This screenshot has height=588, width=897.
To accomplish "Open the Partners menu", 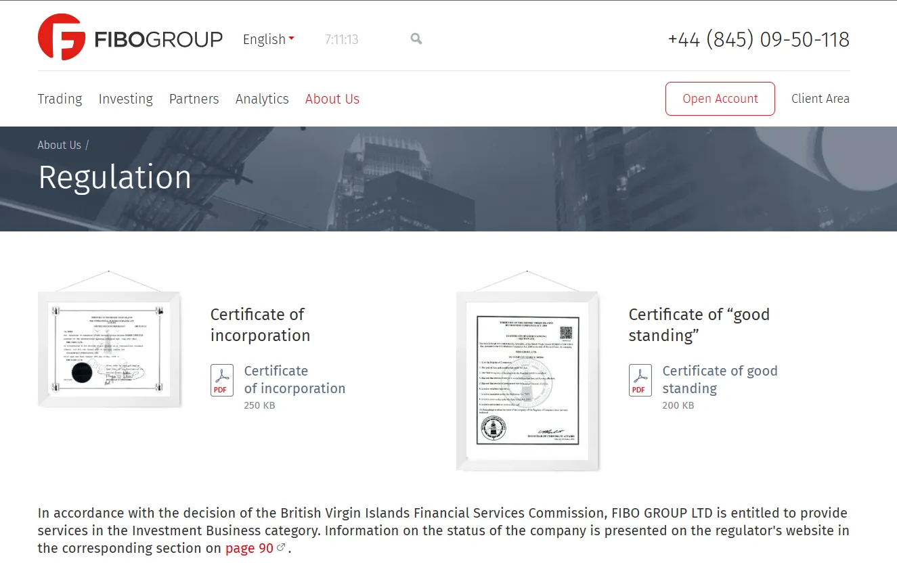I will coord(194,99).
